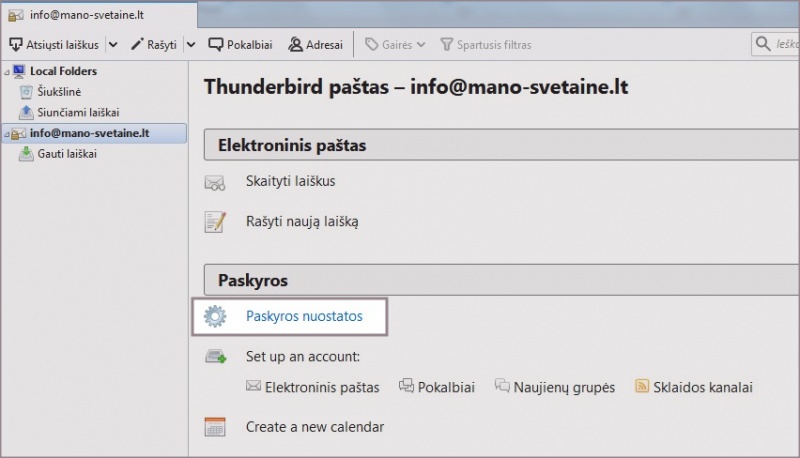Click the Gauti laiškai inbox icon
The width and height of the screenshot is (800, 458).
tap(26, 154)
